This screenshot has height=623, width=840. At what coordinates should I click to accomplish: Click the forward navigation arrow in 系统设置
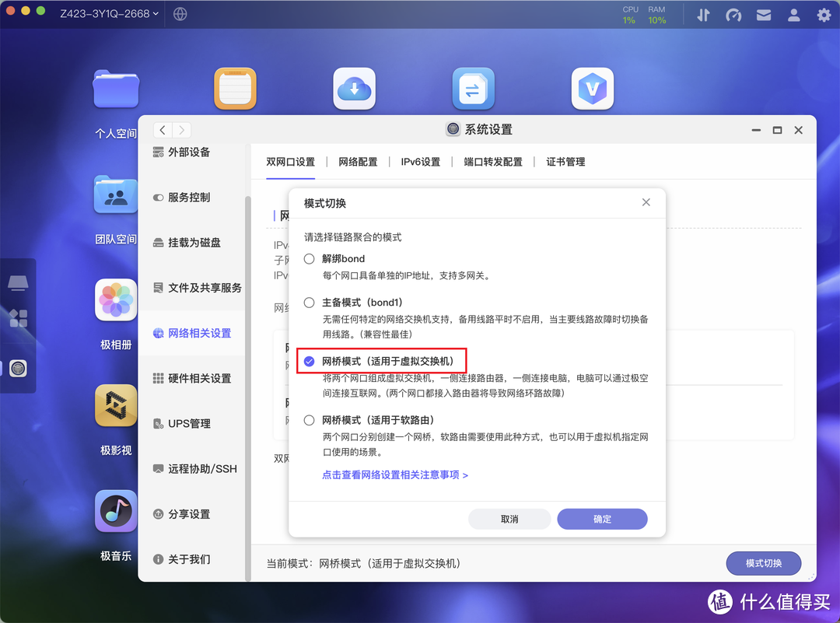click(x=182, y=129)
